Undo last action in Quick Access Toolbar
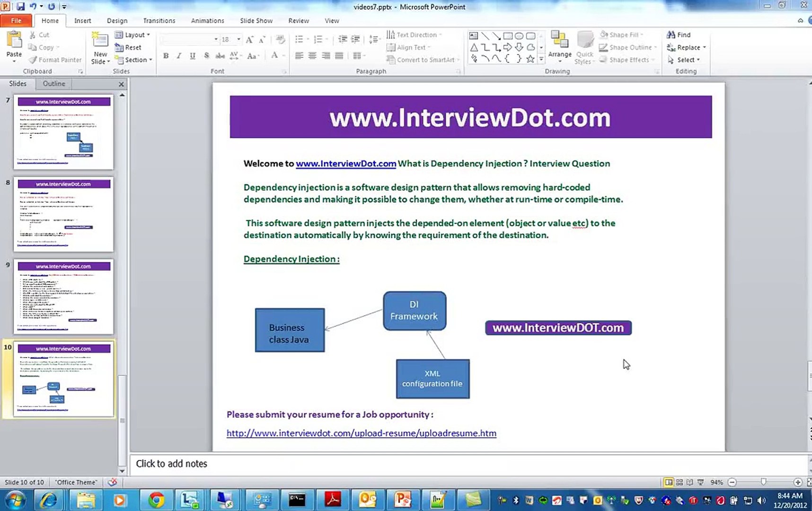Screen dimensions: 812x511 point(33,7)
